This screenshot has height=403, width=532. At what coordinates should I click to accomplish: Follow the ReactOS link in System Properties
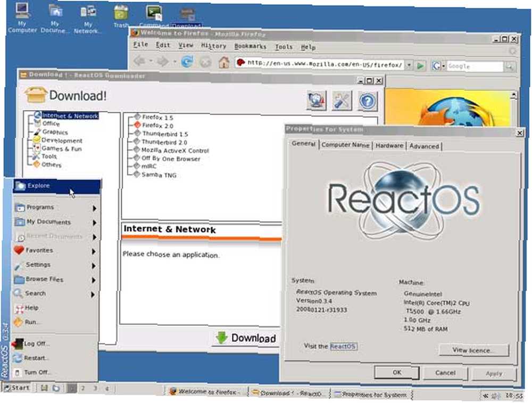point(343,346)
